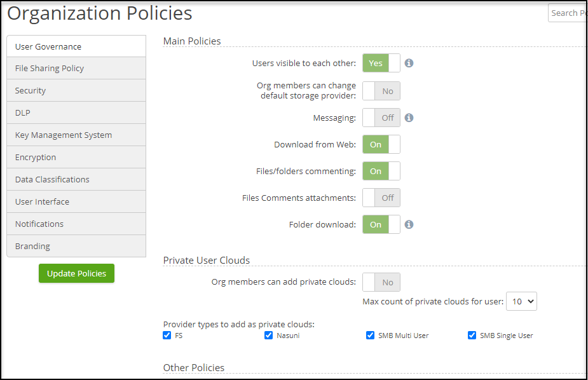Click the Update Policies button

click(76, 273)
